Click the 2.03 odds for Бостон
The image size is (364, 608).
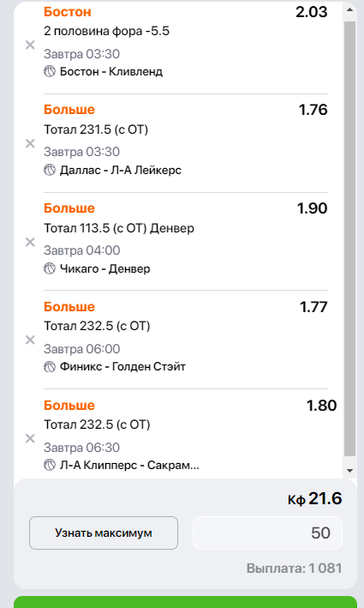[x=312, y=12]
